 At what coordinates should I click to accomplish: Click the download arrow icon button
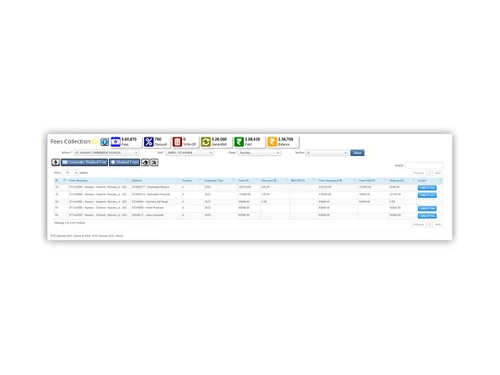(x=56, y=162)
